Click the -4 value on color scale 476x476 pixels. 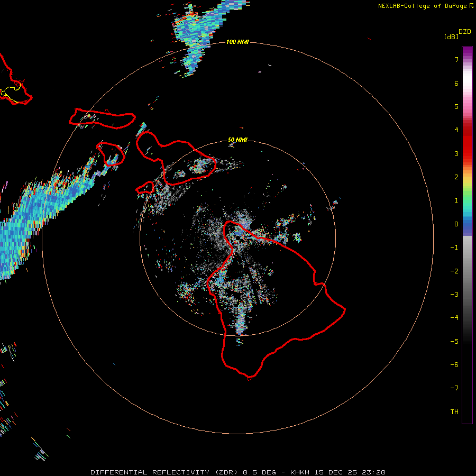pyautogui.click(x=454, y=318)
